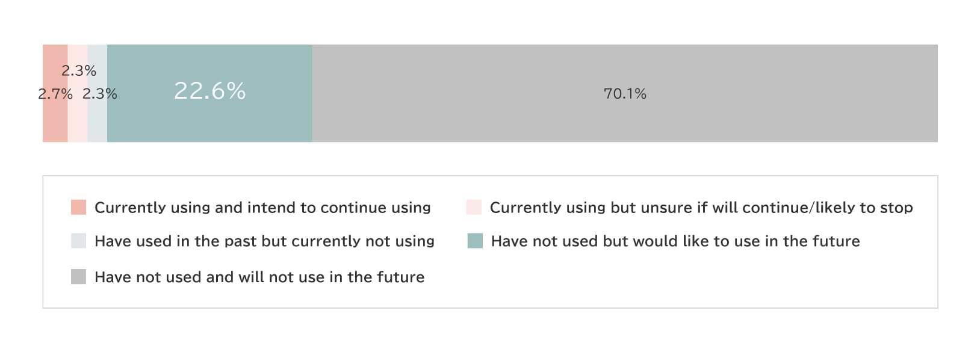
Task: Click the light pink 'unsure if will continue' swatch
Action: (474, 208)
